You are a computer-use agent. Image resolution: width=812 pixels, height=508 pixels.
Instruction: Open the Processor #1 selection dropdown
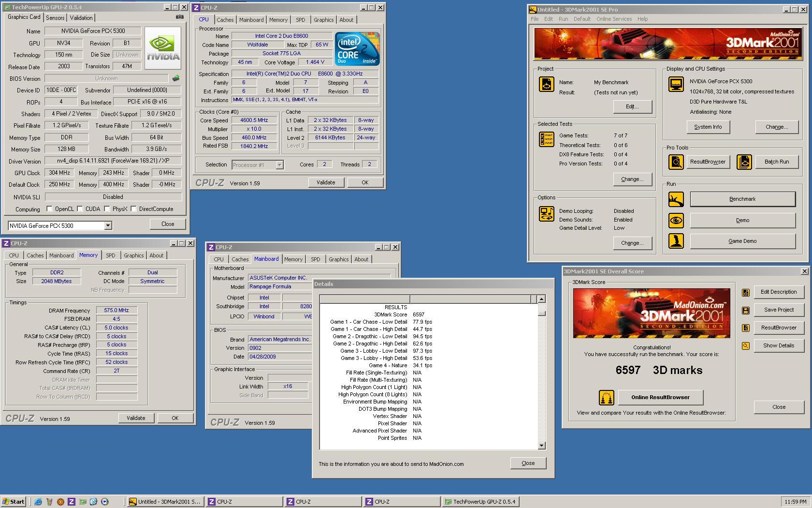coord(279,165)
